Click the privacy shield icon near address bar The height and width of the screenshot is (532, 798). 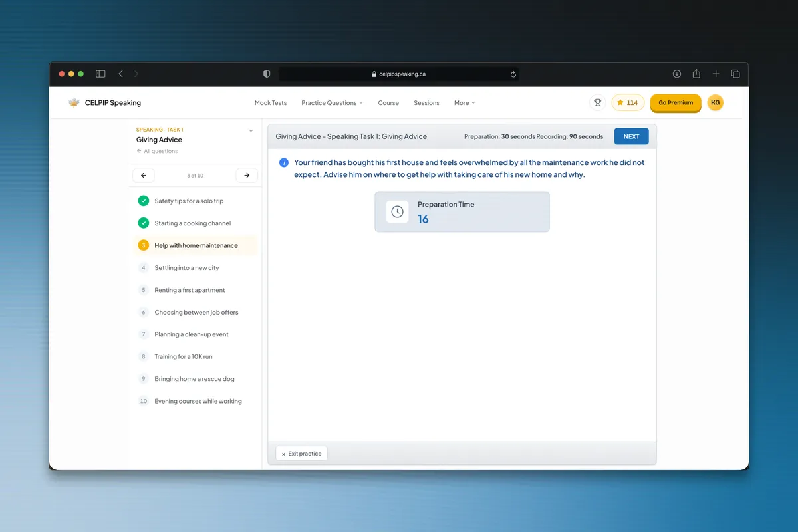[x=267, y=74]
